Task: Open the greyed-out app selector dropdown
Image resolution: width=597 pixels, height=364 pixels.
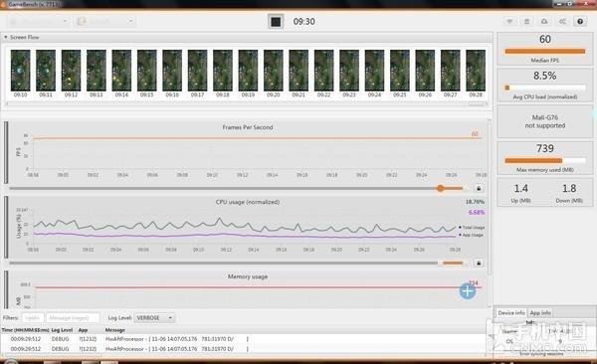Action: point(105,21)
